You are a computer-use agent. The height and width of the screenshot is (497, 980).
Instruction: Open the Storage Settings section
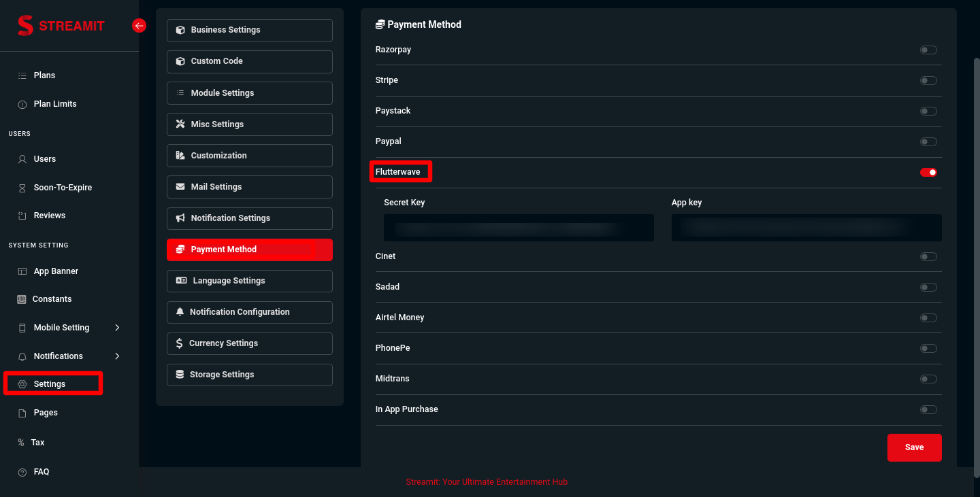click(250, 375)
